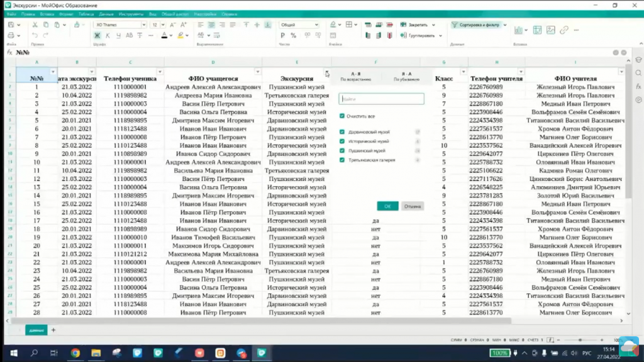The image size is (644, 362).
Task: Redo the last action
Action: coord(45,35)
